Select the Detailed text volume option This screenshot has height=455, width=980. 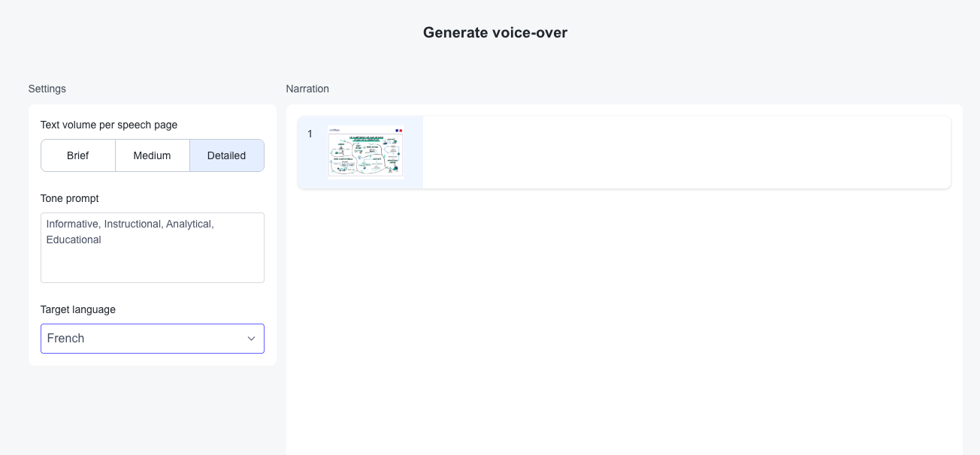point(226,155)
